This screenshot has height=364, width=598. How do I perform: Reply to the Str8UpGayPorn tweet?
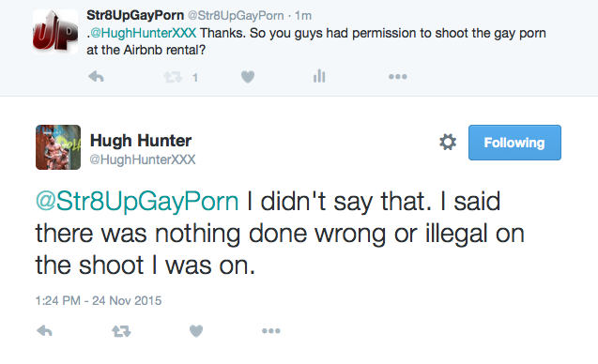pyautogui.click(x=96, y=77)
